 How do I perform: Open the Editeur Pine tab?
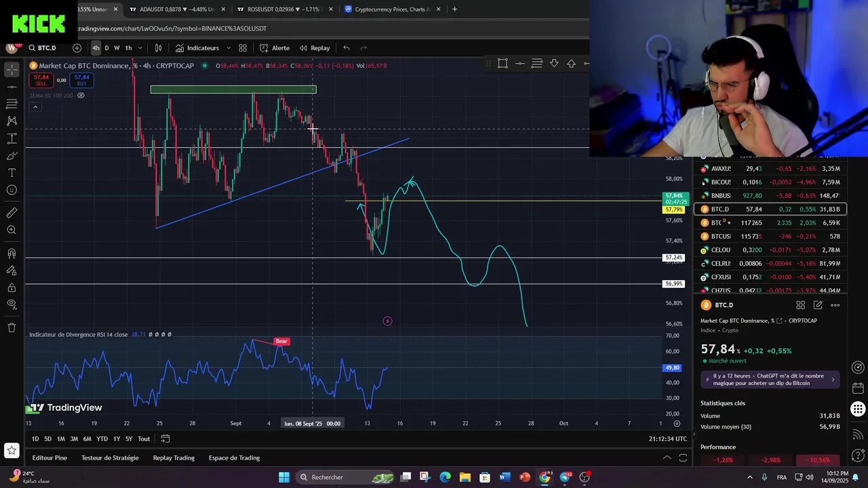tap(50, 458)
